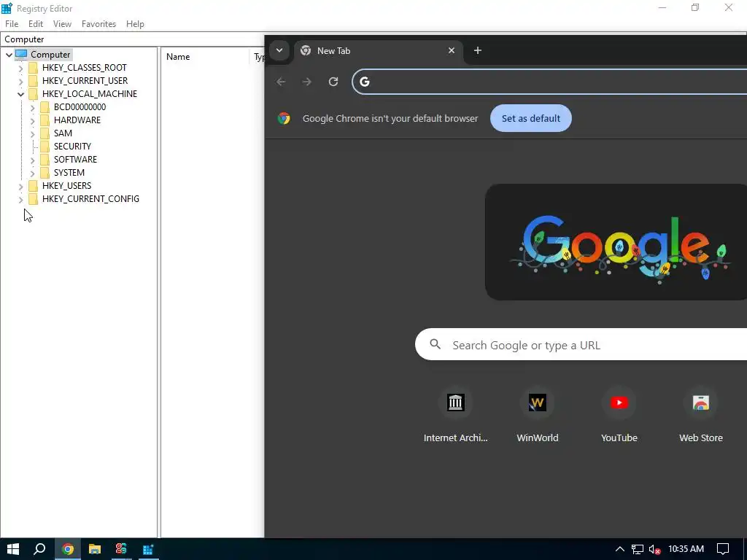Select HKEY_CLASSES_ROOT folder icon
Screen dimensions: 747x560
point(33,68)
